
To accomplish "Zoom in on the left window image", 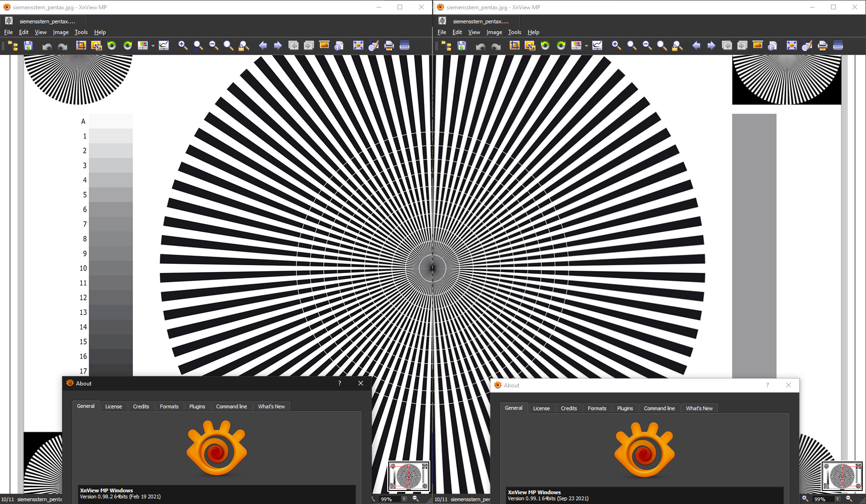I will coord(183,45).
